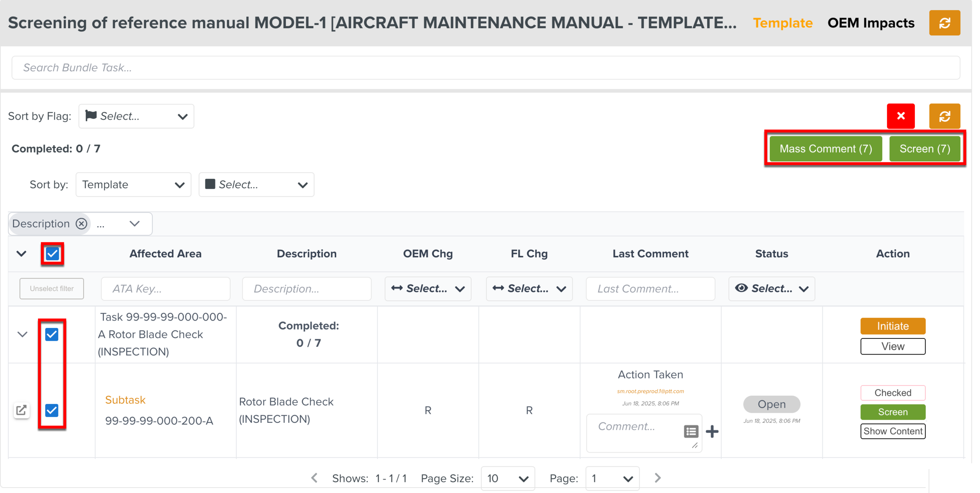Click the orange Initiate button
This screenshot has height=493, width=980.
click(892, 326)
